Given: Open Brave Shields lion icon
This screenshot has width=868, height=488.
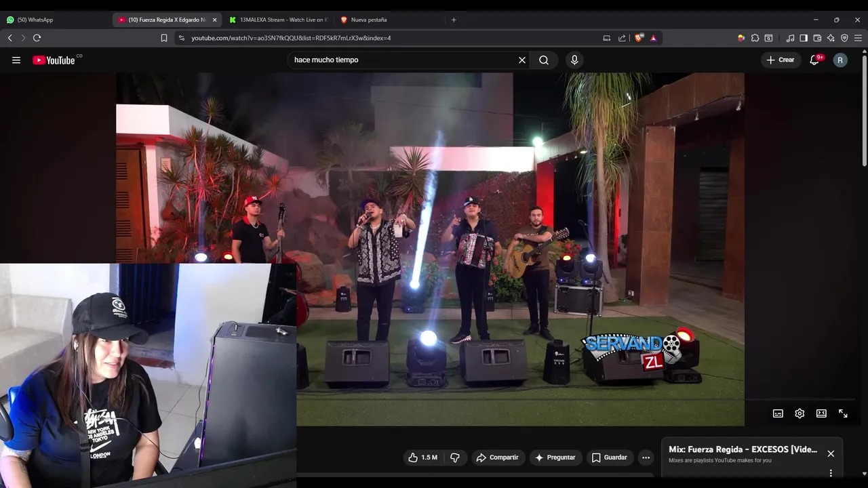Looking at the screenshot, I should tap(639, 38).
